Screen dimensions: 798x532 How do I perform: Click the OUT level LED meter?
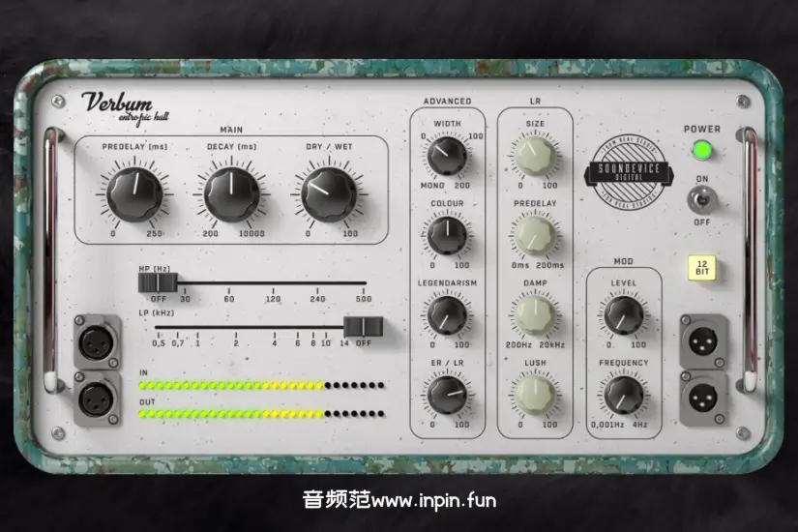[x=261, y=414]
